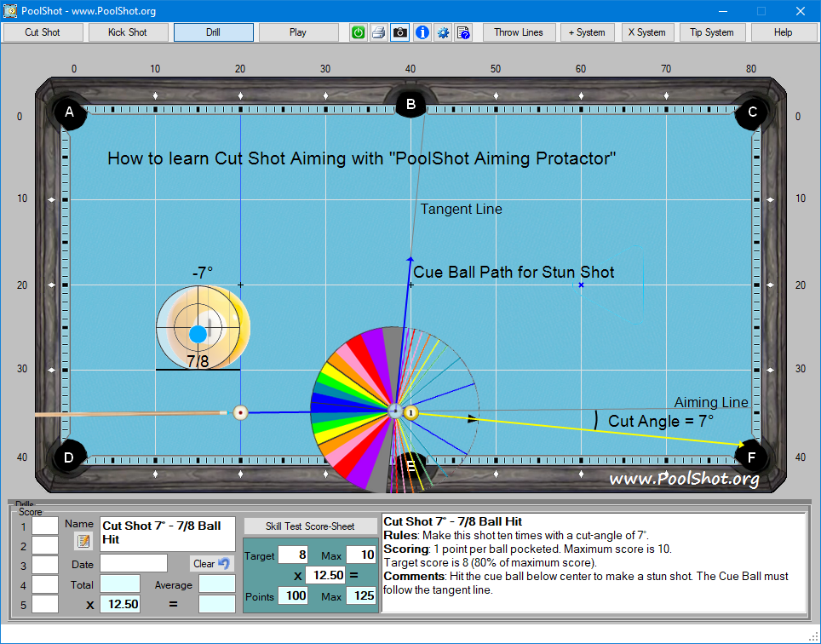This screenshot has height=644, width=821.
Task: Toggle the X System button
Action: tap(647, 32)
